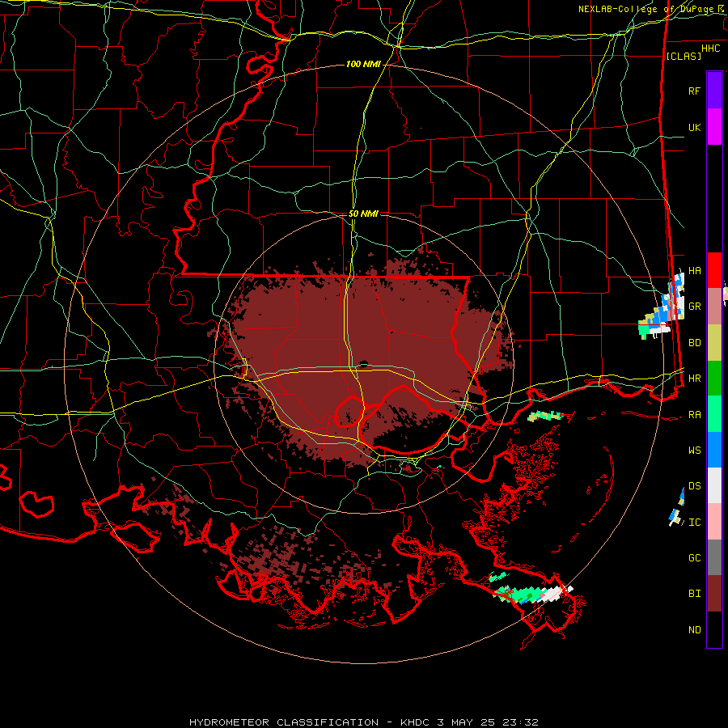Screen dimensions: 728x728
Task: Click the [CLAS] units label
Action: pos(684,56)
